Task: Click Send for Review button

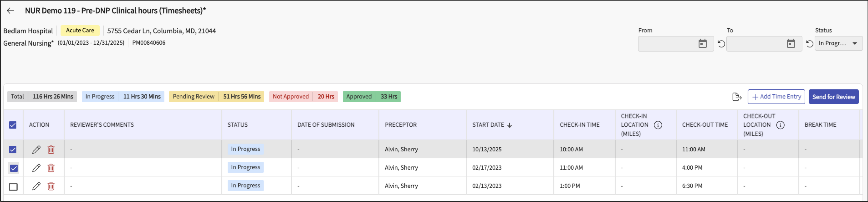Action: 833,97
